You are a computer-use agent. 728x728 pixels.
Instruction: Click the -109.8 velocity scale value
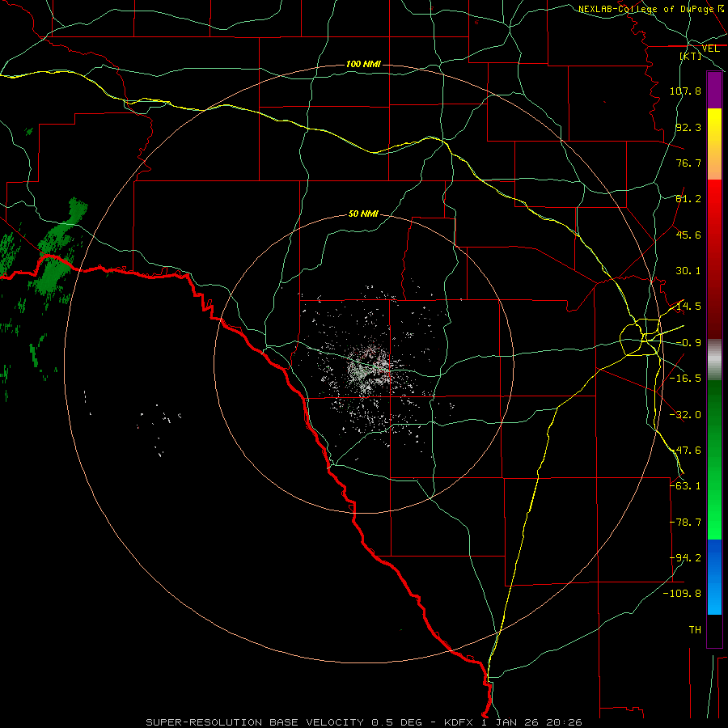(x=682, y=594)
